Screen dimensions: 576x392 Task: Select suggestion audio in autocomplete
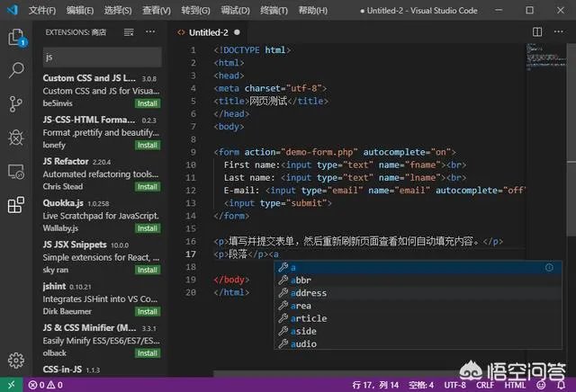click(x=418, y=344)
